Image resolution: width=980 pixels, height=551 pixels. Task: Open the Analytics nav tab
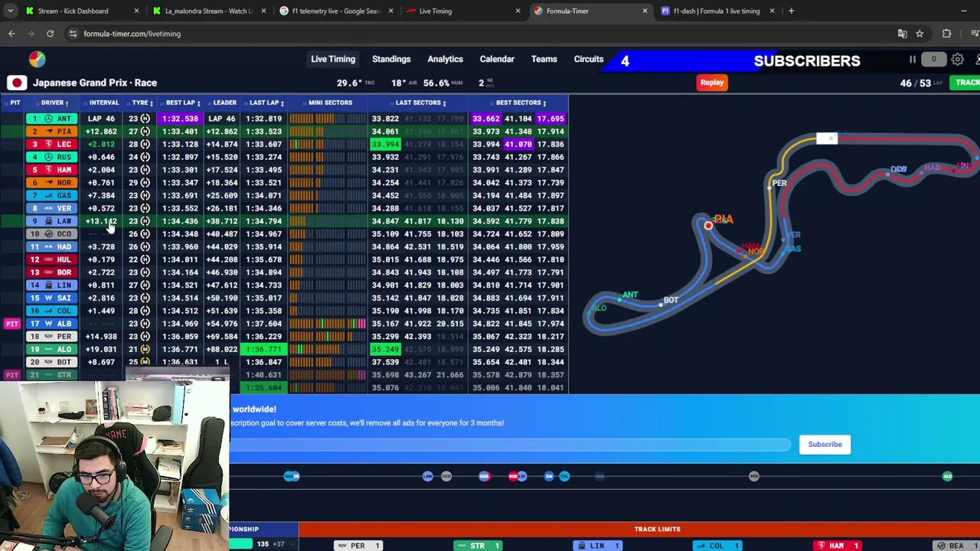click(445, 59)
